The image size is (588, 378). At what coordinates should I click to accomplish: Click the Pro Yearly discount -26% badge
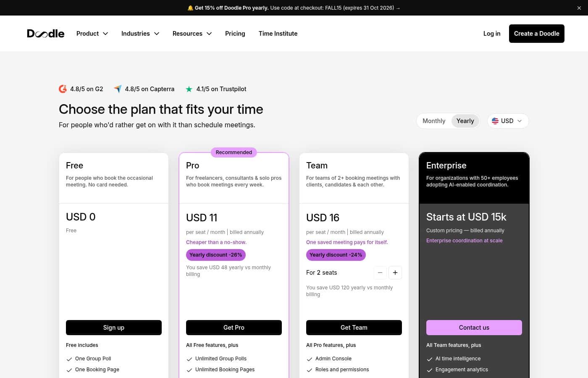click(216, 255)
